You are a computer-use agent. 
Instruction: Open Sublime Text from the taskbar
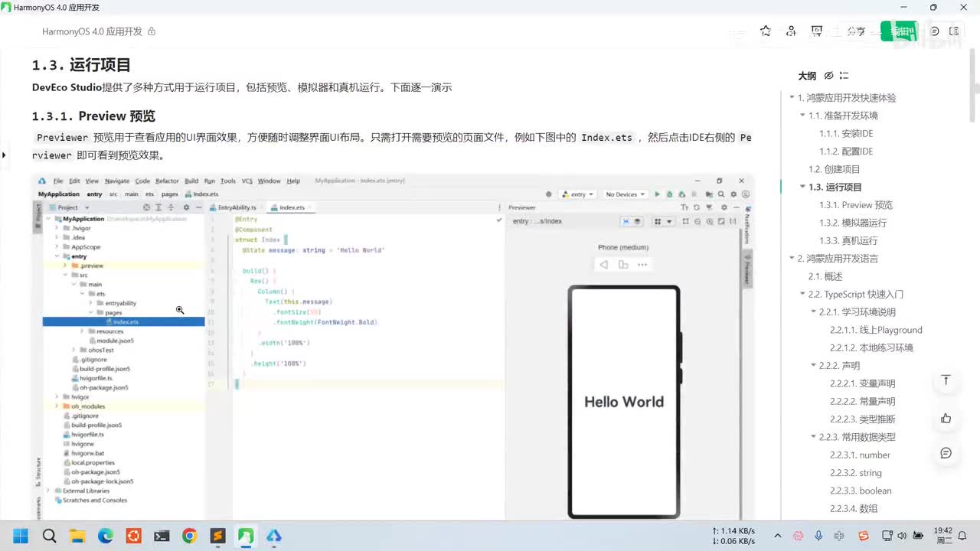218,536
